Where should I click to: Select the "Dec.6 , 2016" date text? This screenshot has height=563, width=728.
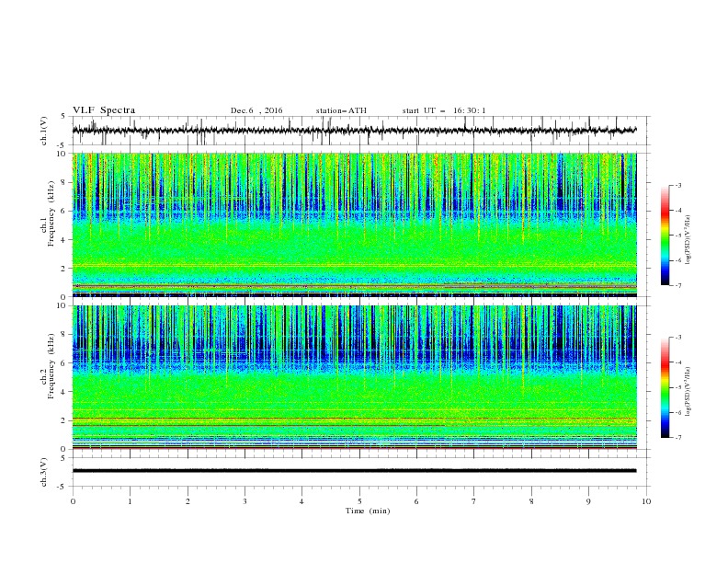click(256, 110)
